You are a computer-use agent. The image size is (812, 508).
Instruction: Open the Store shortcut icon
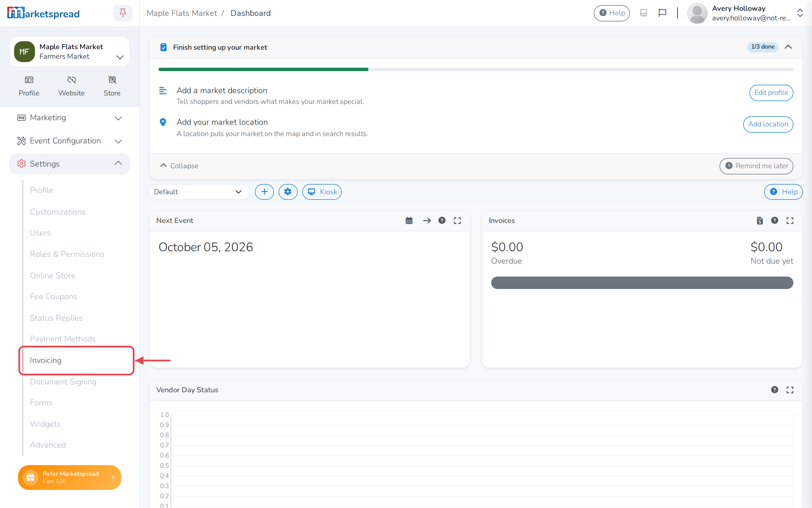(112, 86)
